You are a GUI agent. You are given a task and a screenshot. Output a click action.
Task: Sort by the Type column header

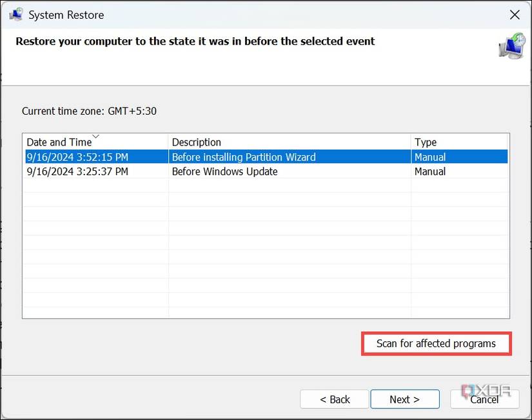pyautogui.click(x=459, y=142)
